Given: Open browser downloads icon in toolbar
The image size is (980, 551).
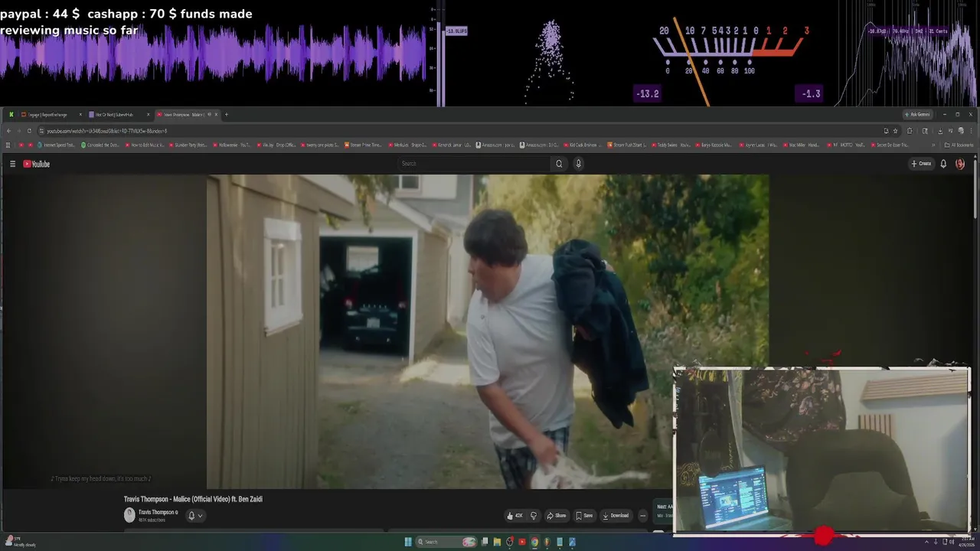Looking at the screenshot, I should click(940, 131).
